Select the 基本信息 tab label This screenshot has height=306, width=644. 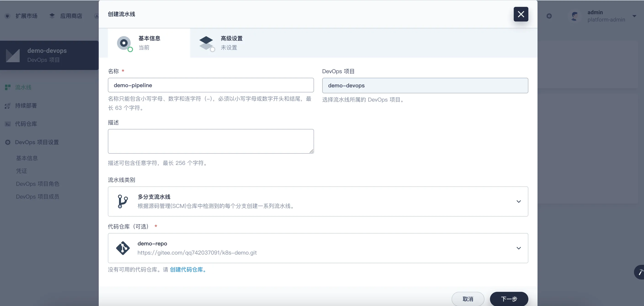click(149, 38)
